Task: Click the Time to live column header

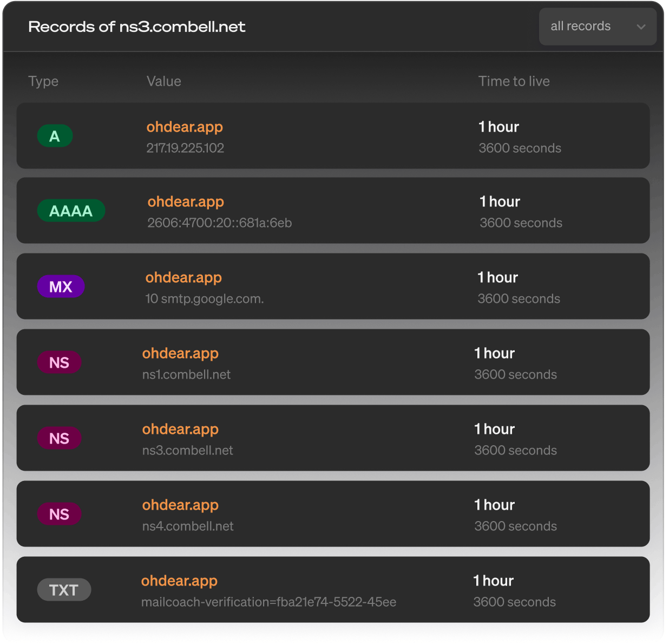Action: click(x=514, y=81)
